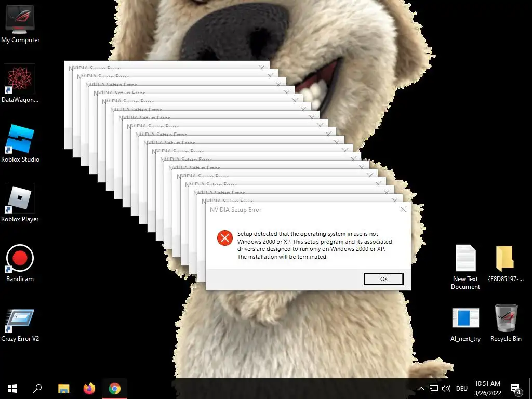Close the frontmost NVIDIA Setup Error dialog
532x399 pixels.
(403, 210)
